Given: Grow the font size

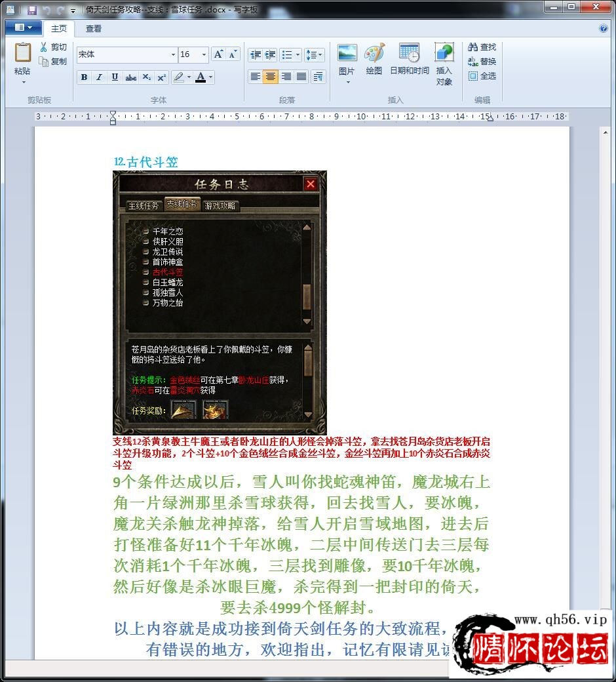Looking at the screenshot, I should 219,54.
